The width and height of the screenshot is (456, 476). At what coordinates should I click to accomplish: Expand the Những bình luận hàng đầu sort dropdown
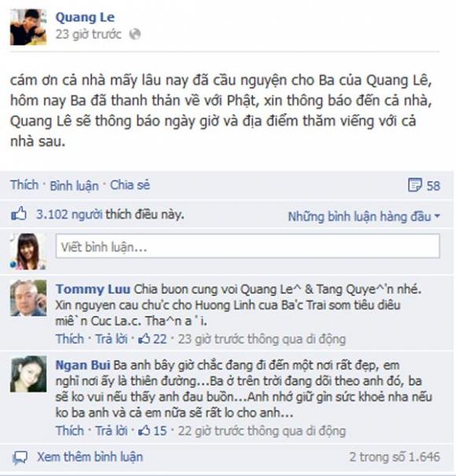(x=364, y=217)
